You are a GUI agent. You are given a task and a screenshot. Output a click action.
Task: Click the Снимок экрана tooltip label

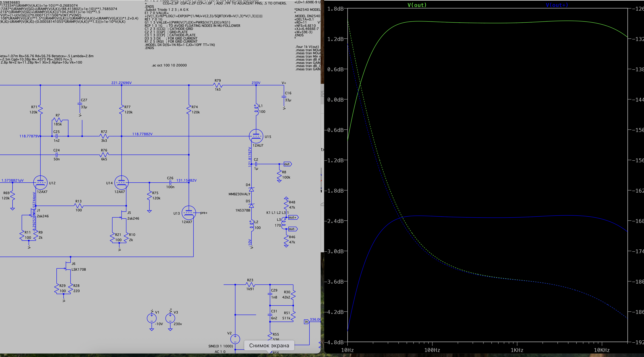coord(269,345)
